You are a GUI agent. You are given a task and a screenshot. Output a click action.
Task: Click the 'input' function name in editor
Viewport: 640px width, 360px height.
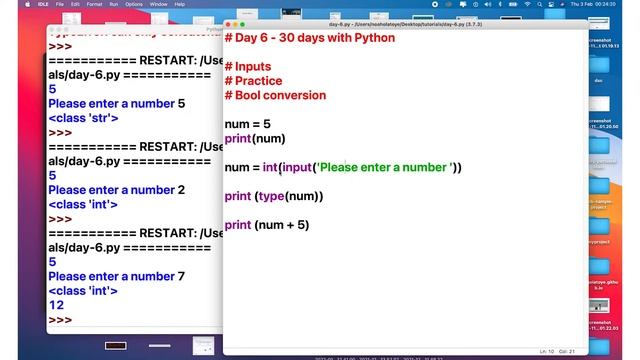pos(297,167)
